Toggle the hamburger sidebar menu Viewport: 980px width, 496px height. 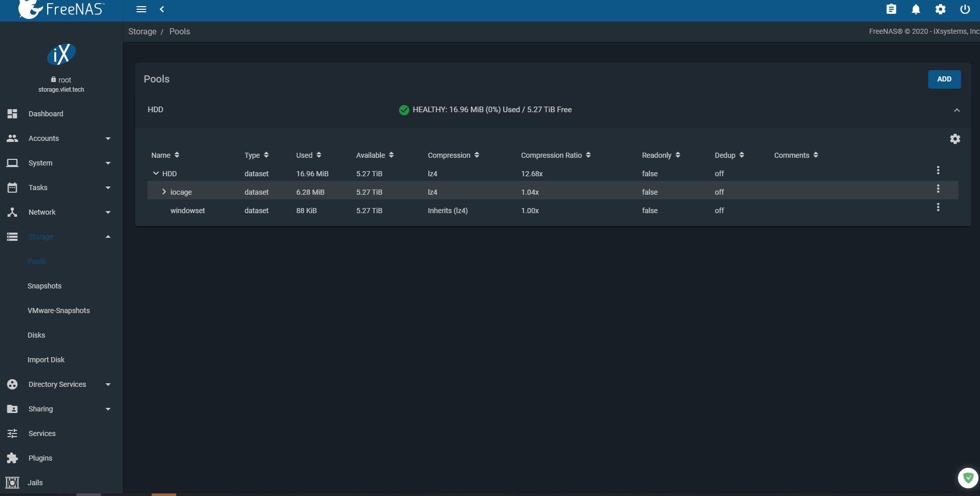[x=141, y=9]
